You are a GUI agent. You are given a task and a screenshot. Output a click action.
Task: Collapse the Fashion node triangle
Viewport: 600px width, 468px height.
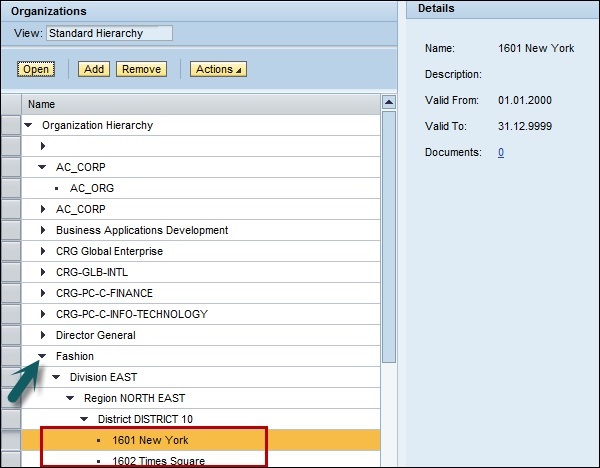(x=42, y=356)
